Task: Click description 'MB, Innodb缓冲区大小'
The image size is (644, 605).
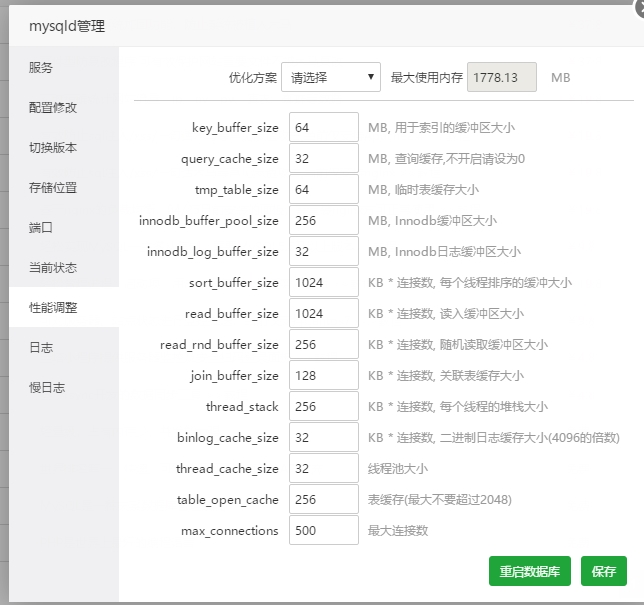Action: [x=432, y=221]
